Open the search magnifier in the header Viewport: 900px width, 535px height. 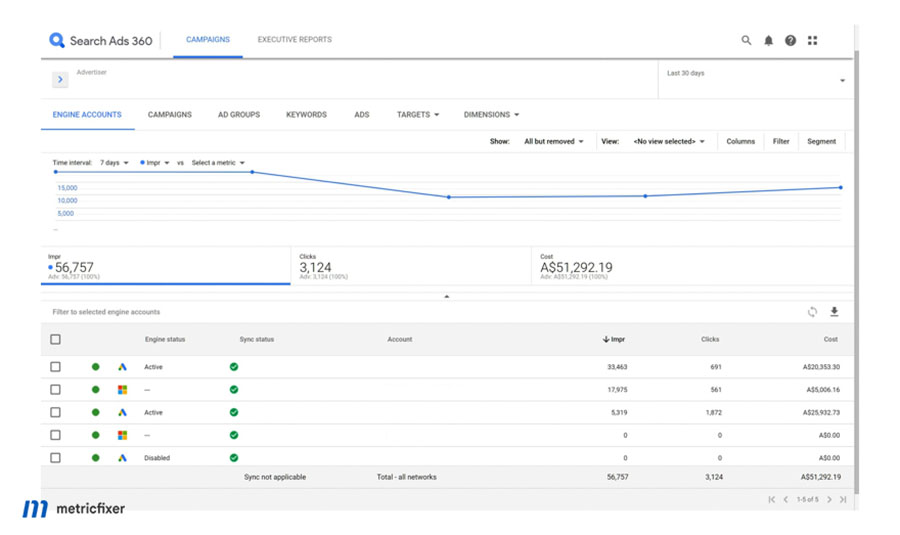(746, 40)
